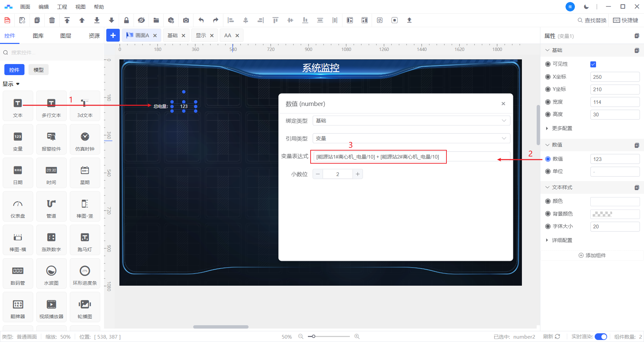This screenshot has height=342, width=644.
Task: Select the 报警控件 alarm control
Action: pyautogui.click(x=51, y=139)
